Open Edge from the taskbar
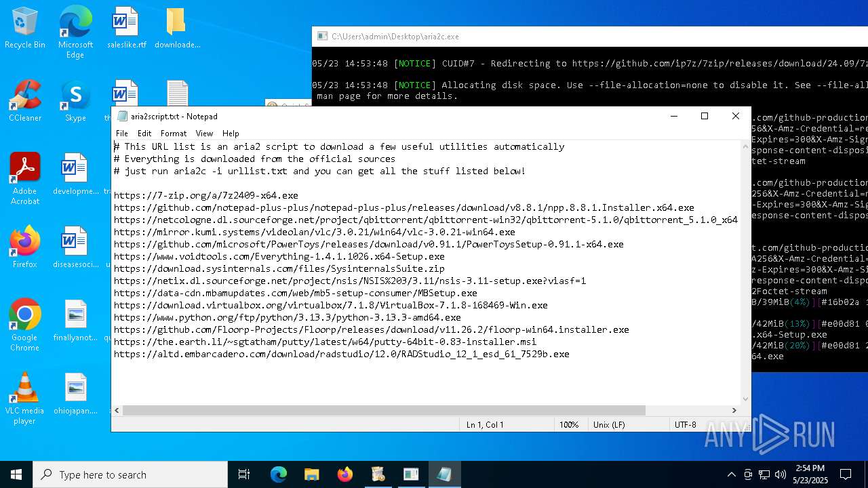This screenshot has height=488, width=868. pyautogui.click(x=279, y=474)
